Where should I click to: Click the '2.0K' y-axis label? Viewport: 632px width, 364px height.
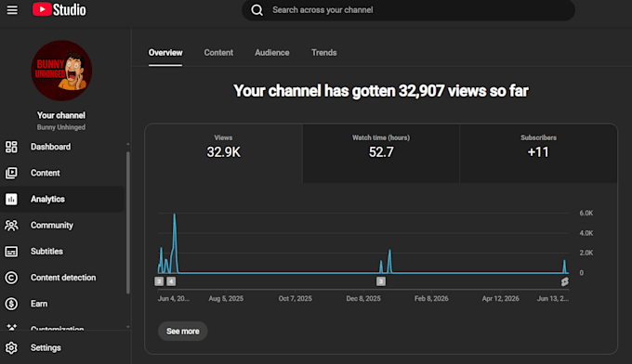[586, 253]
